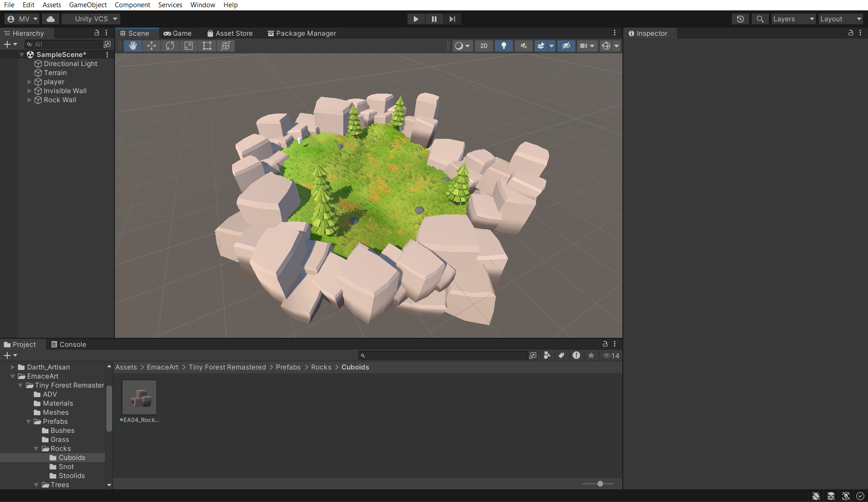Toggle scene audio mute
The width and height of the screenshot is (868, 502).
(523, 46)
